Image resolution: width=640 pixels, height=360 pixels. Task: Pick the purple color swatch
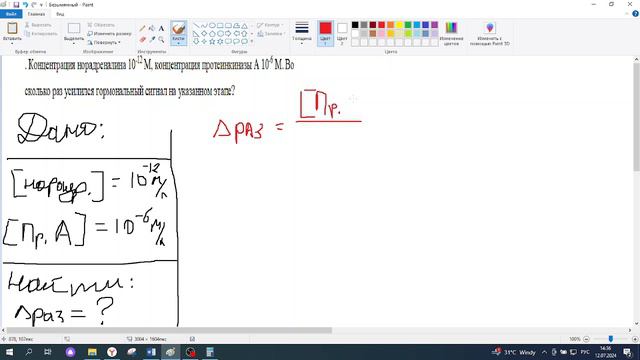point(434,25)
